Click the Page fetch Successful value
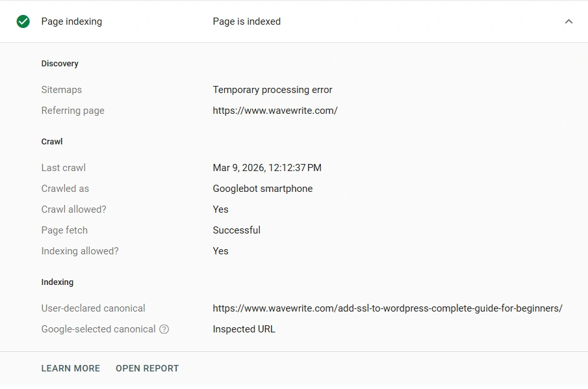This screenshot has height=389, width=588. click(236, 230)
